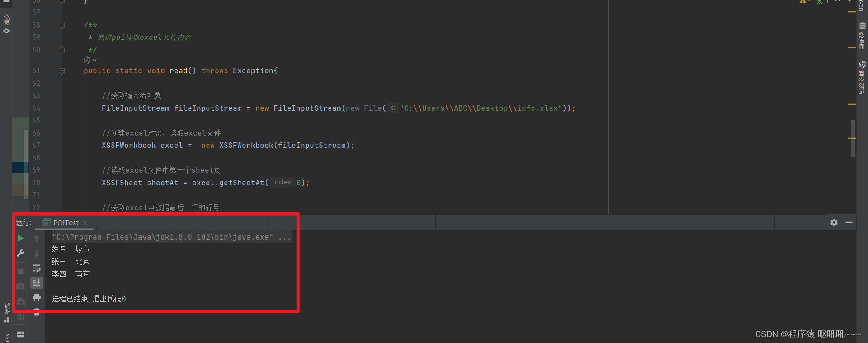This screenshot has width=868, height=343.
Task: Click the editor vertical scrollbar thumb
Action: pyautogui.click(x=853, y=138)
